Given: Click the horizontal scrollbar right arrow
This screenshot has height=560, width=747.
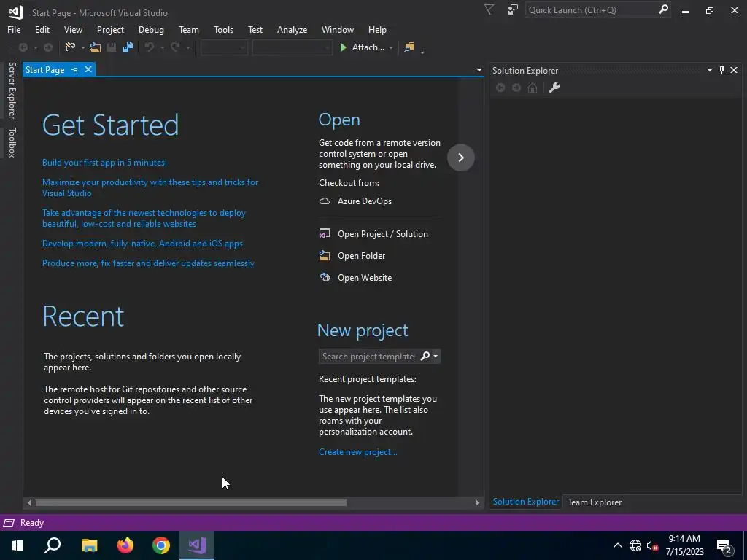Looking at the screenshot, I should pyautogui.click(x=477, y=502).
